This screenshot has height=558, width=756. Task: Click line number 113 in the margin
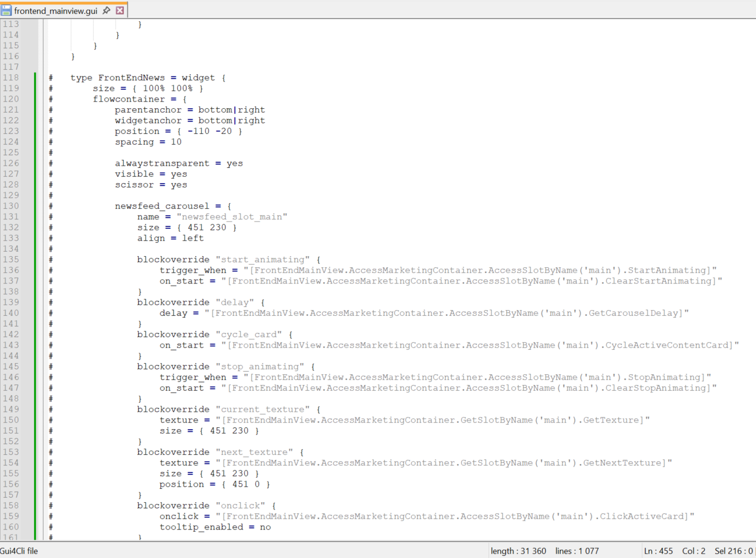pos(11,24)
